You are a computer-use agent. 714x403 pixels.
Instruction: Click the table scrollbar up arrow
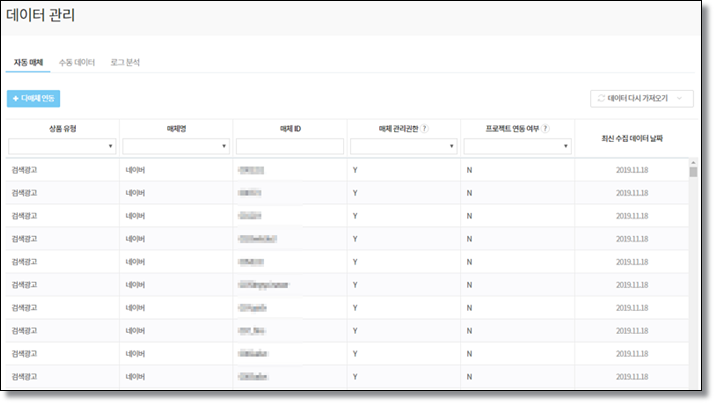693,163
